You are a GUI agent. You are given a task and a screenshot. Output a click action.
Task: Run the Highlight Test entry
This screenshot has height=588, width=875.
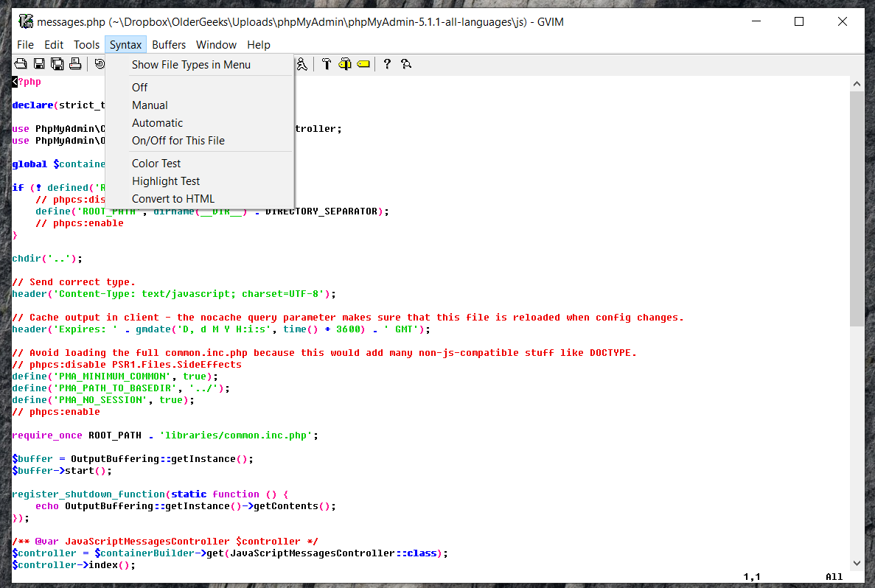(x=199, y=181)
